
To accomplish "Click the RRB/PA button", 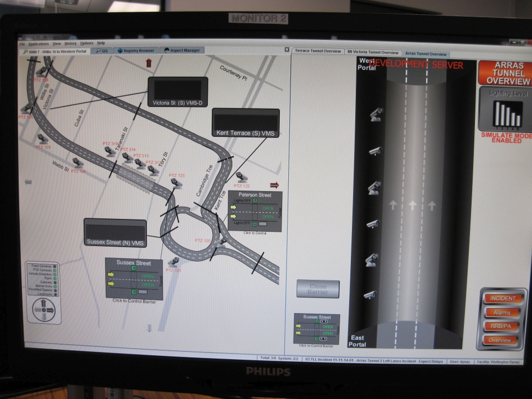I will [x=500, y=326].
